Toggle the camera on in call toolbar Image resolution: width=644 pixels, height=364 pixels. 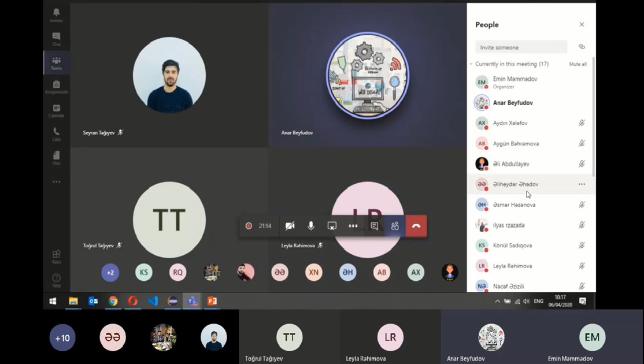tap(290, 226)
